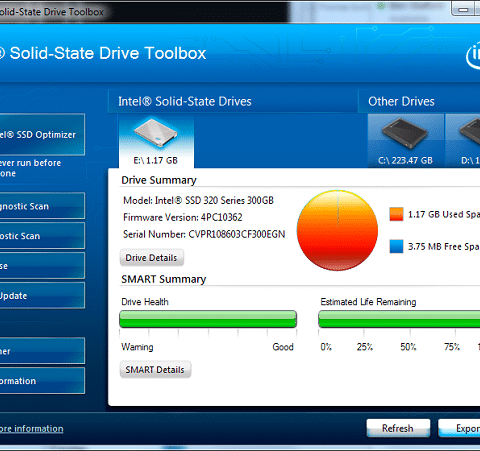Open the Update sidebar button
The image size is (480, 451).
pyautogui.click(x=42, y=295)
